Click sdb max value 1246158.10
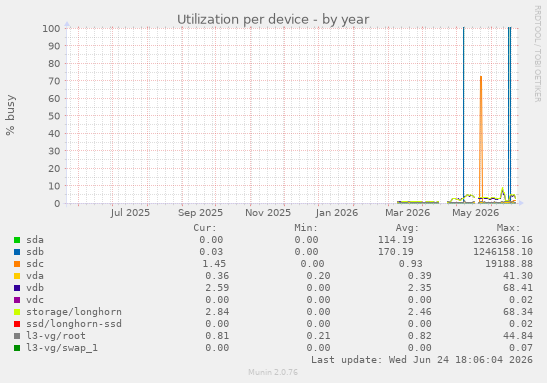Screen dimensions: 547x383 pyautogui.click(x=503, y=252)
